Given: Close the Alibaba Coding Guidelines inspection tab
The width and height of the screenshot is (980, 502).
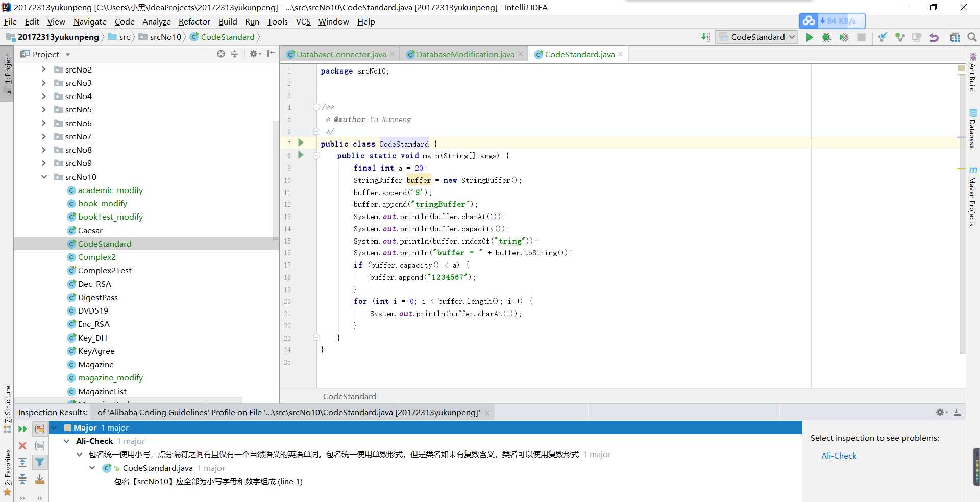Looking at the screenshot, I should coord(487,413).
